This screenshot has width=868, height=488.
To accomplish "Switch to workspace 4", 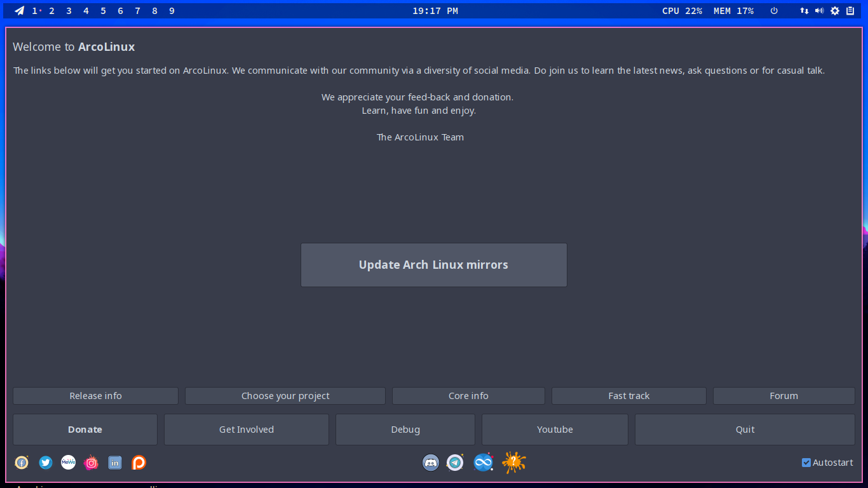I will [x=86, y=11].
